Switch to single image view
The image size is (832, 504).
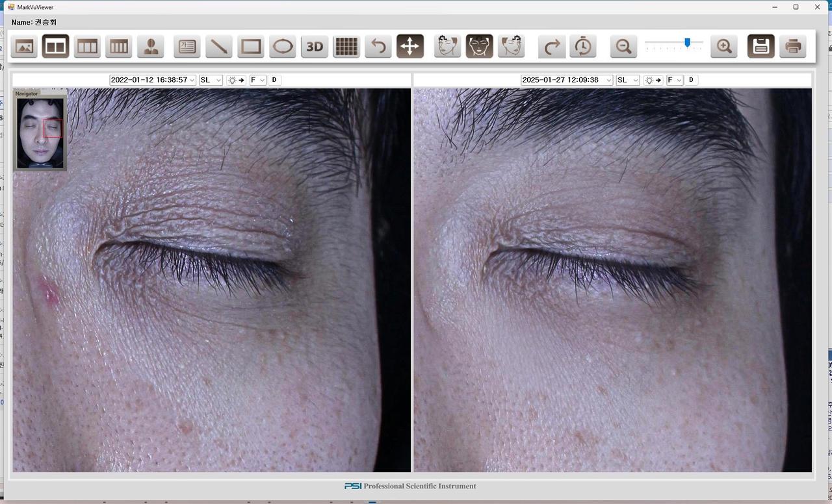point(24,47)
